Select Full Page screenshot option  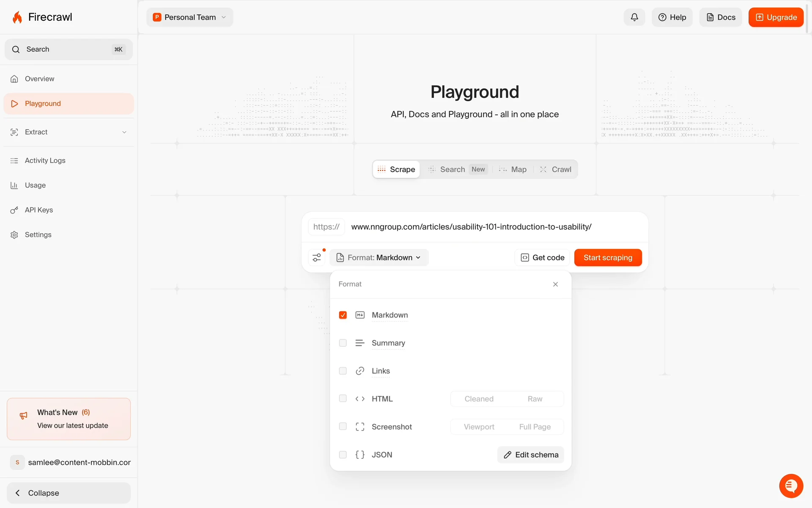coord(535,427)
